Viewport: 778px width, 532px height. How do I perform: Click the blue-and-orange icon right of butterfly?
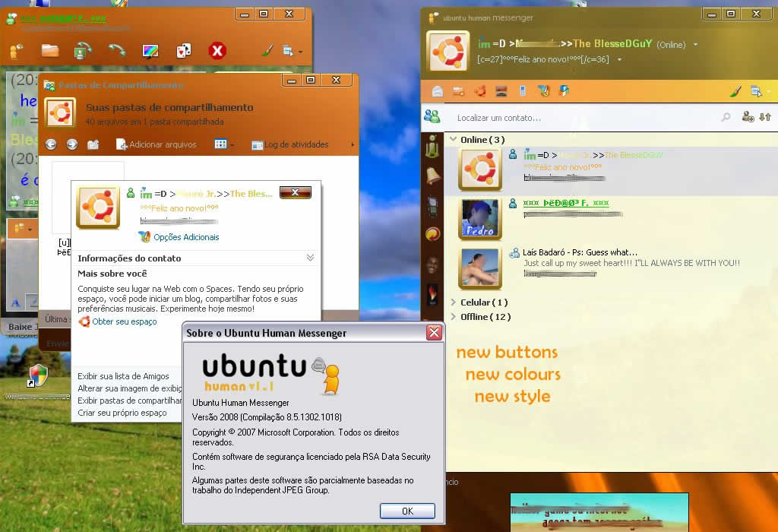click(x=565, y=91)
